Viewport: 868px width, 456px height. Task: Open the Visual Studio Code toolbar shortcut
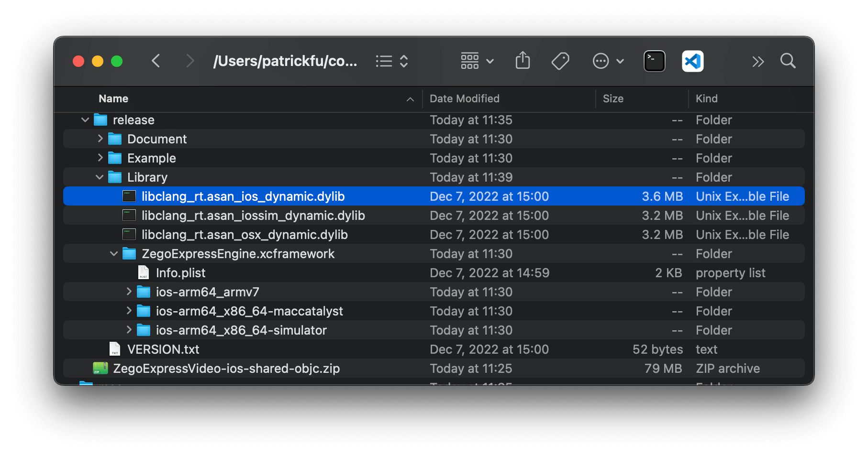(x=692, y=61)
